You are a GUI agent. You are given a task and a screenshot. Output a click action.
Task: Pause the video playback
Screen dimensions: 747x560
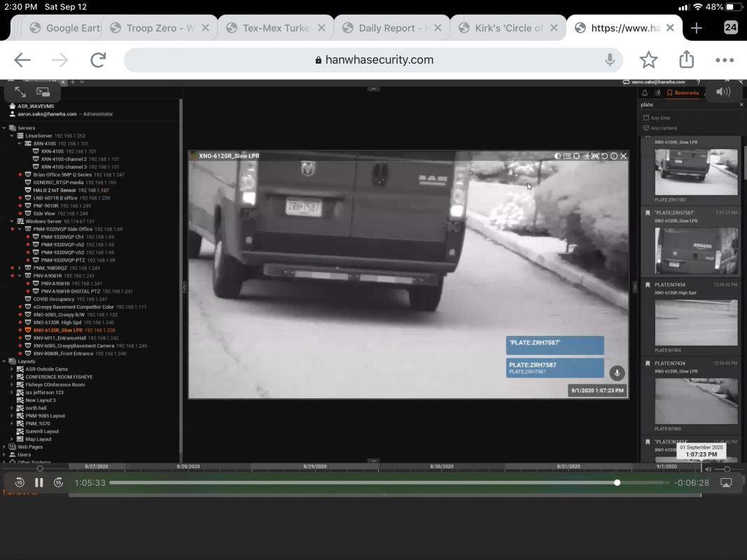point(39,482)
